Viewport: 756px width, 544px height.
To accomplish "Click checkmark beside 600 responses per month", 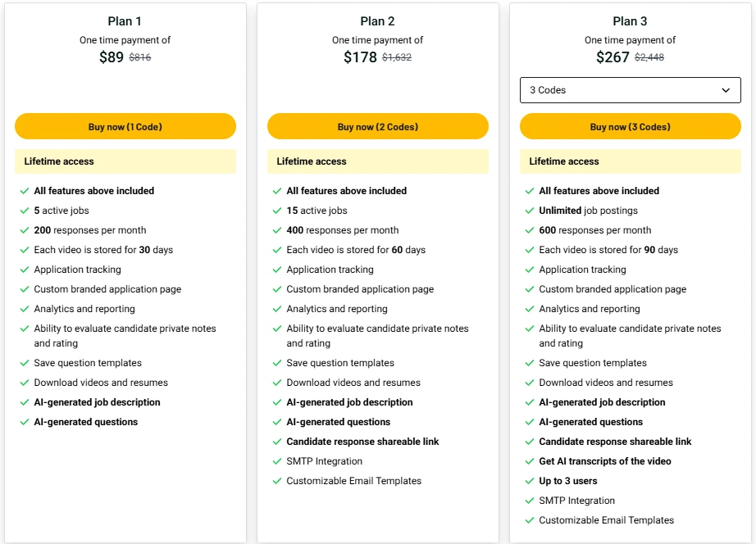I will pyautogui.click(x=530, y=230).
